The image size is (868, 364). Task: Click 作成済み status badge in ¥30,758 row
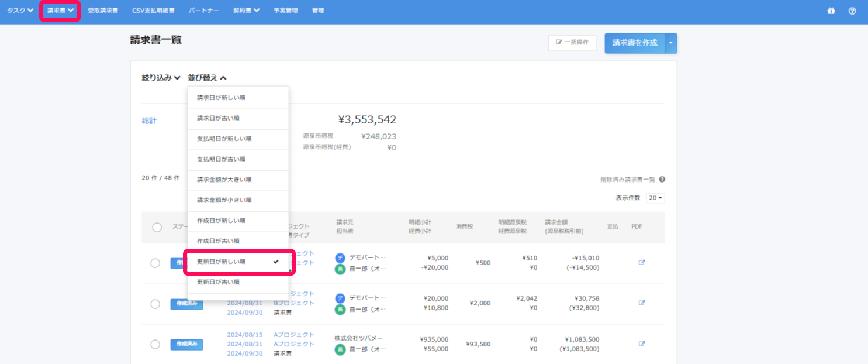pos(187,304)
